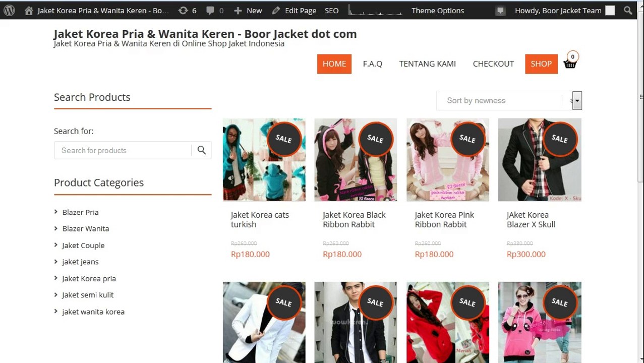644x363 pixels.
Task: Focus the Search for products field
Action: point(123,150)
